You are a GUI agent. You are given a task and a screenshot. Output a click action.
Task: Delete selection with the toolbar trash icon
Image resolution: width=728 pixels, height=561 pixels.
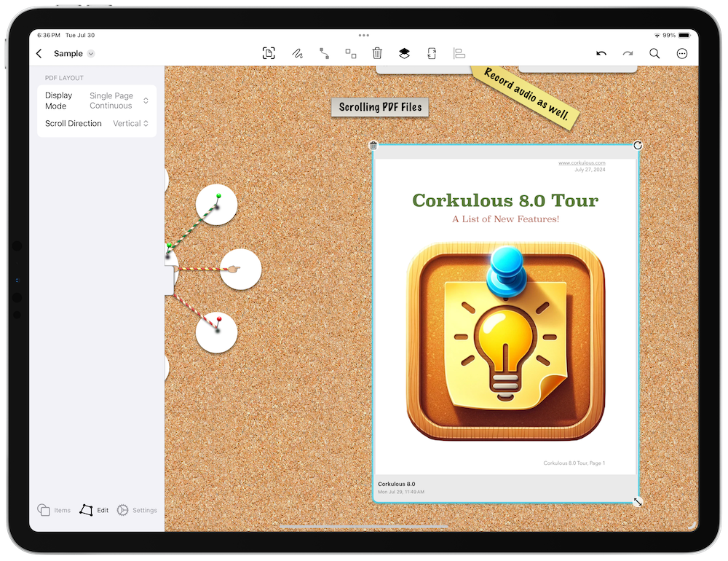coord(377,53)
